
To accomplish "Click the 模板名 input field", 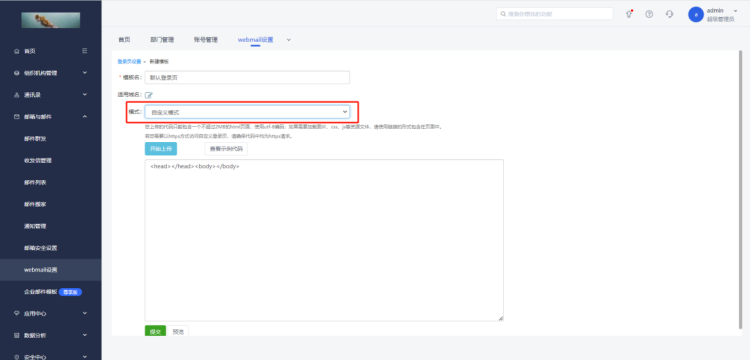I will tap(247, 78).
